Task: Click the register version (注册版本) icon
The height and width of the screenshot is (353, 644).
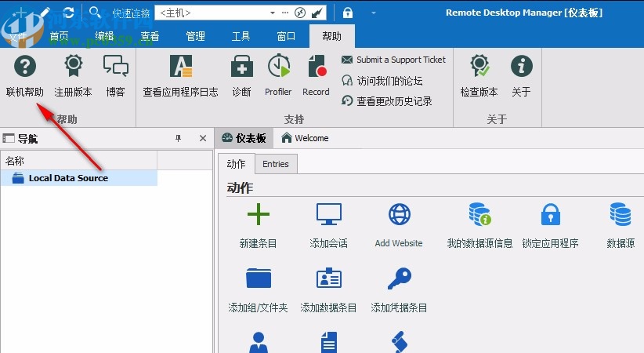Action: pos(73,66)
